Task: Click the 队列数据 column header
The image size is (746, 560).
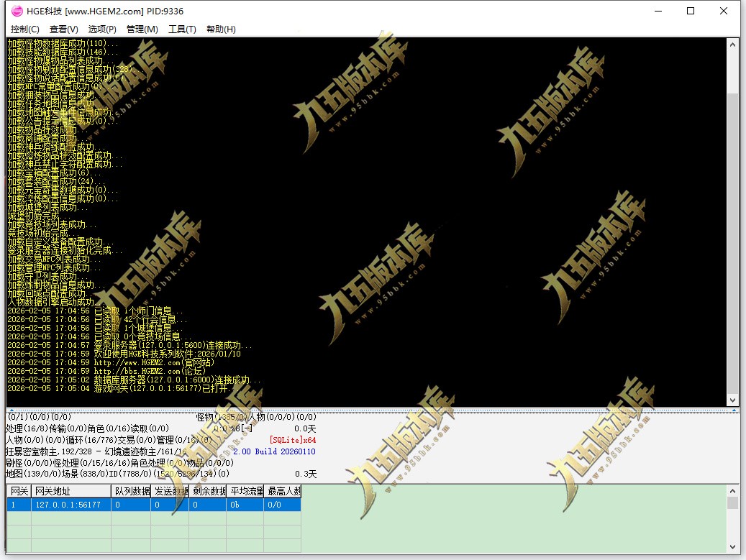Action: 132,491
